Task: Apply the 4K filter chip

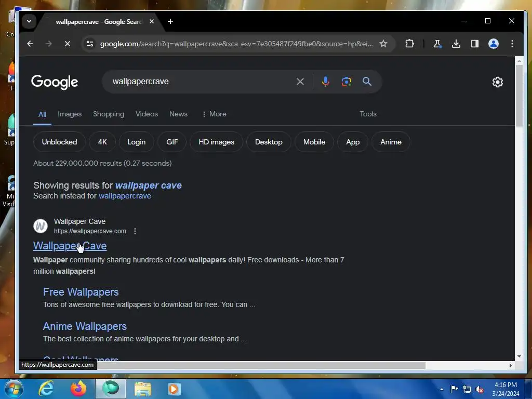Action: click(x=102, y=142)
